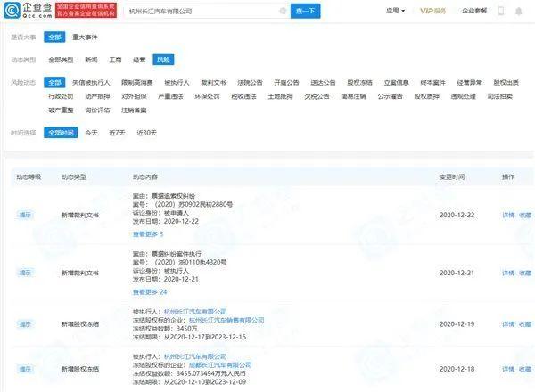The width and height of the screenshot is (535, 392).
Task: Filter by 严重违法
Action: 170,96
